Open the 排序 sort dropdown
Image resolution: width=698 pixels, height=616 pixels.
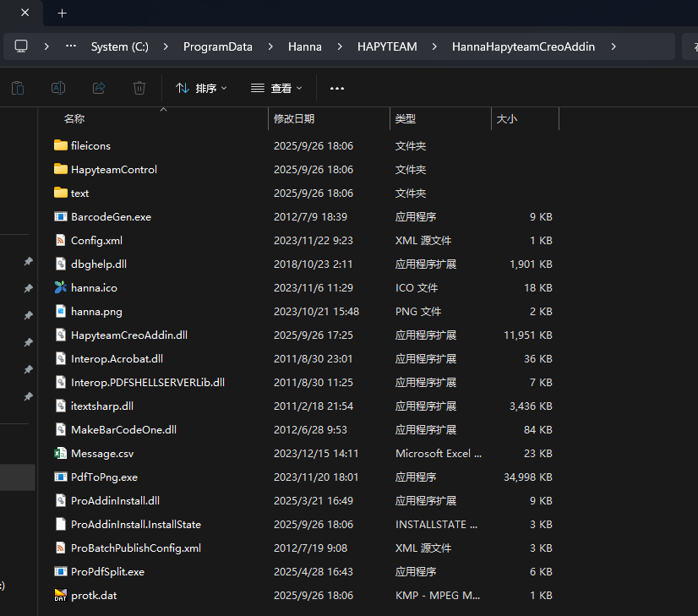click(201, 88)
